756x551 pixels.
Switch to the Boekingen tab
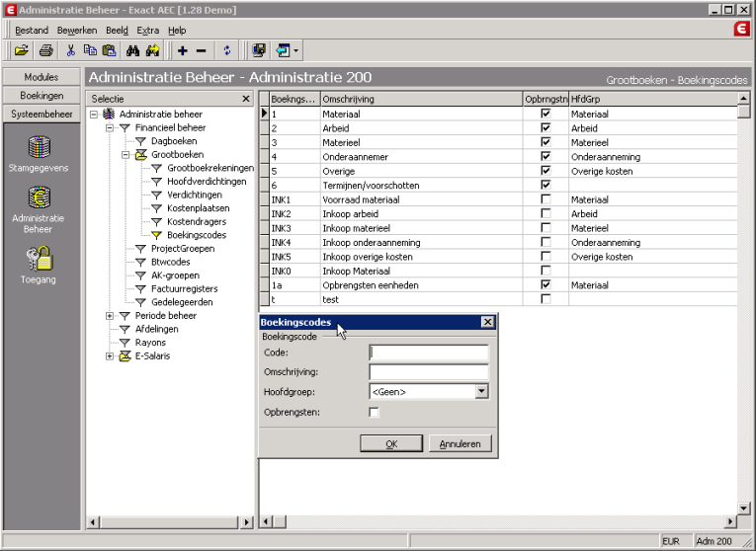[x=42, y=96]
